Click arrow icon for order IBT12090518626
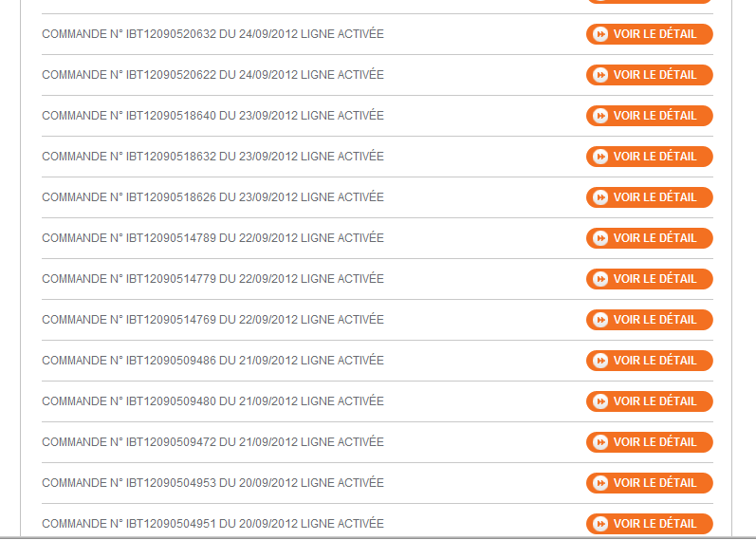 tap(600, 197)
